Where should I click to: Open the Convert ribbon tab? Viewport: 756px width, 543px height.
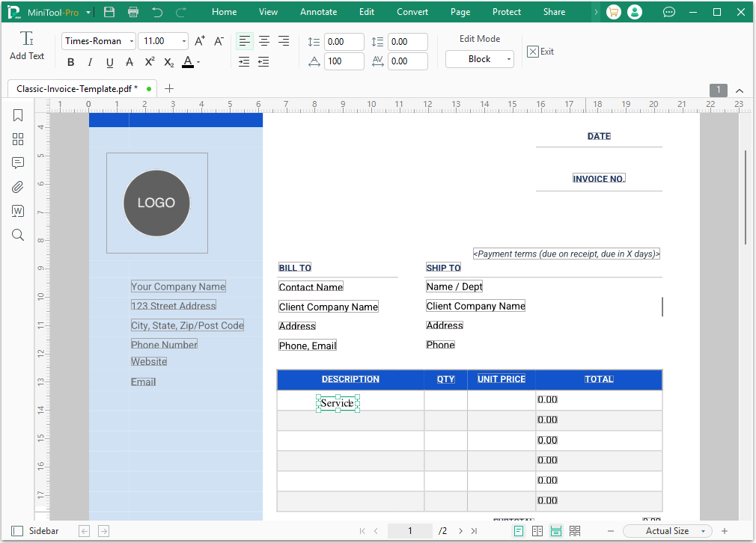(x=412, y=11)
